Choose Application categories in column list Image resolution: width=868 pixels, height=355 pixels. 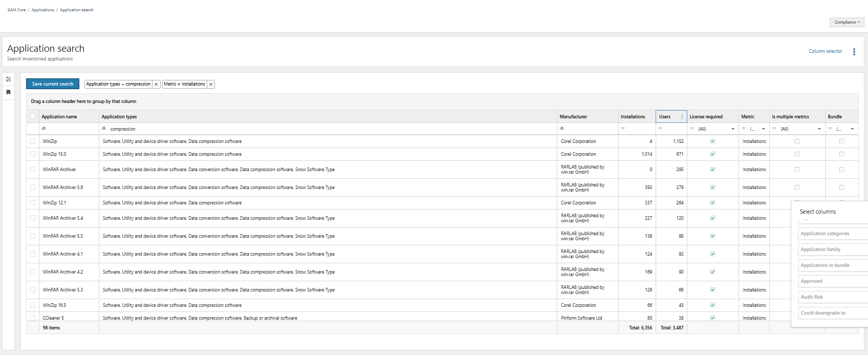pyautogui.click(x=833, y=234)
